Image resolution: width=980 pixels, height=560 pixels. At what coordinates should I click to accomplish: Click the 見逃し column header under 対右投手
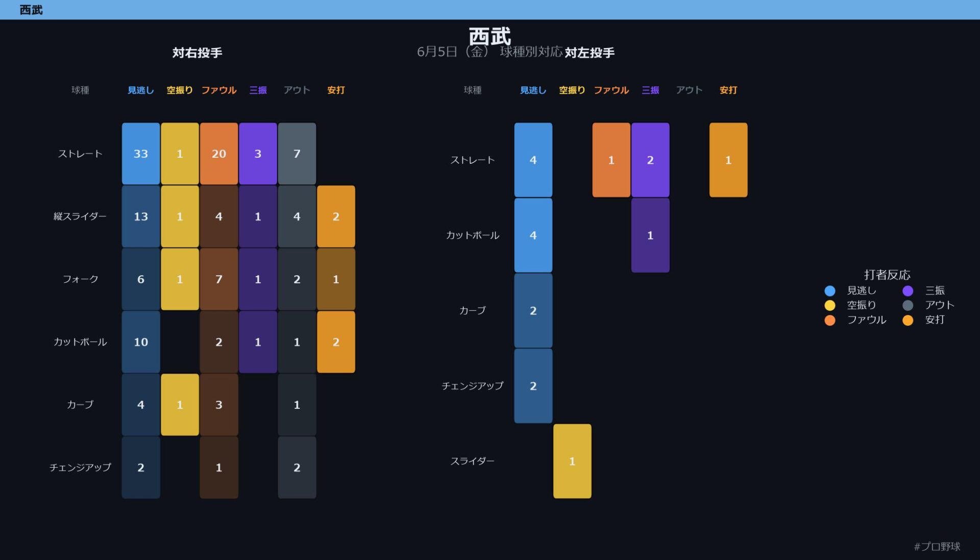pyautogui.click(x=141, y=90)
